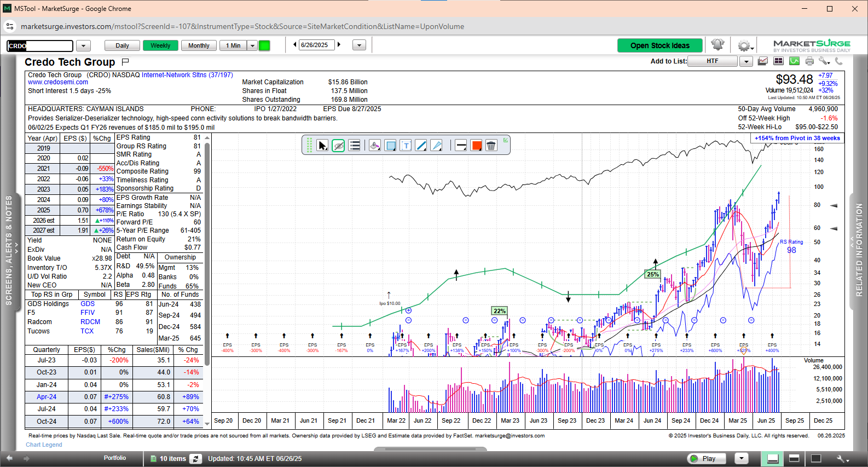Screen dimensions: 868x467
Task: Open the Add to List dropdown arrow
Action: click(x=746, y=61)
